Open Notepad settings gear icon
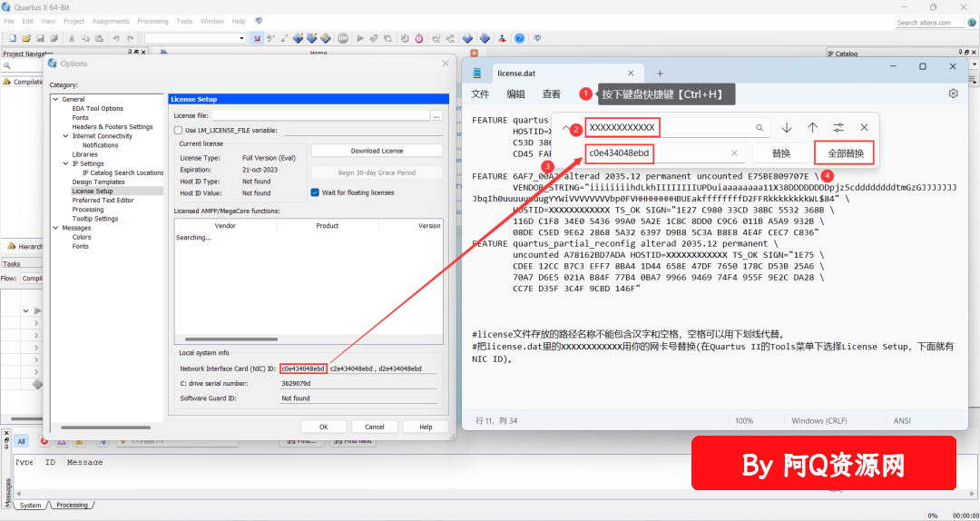This screenshot has width=980, height=521. tap(953, 93)
